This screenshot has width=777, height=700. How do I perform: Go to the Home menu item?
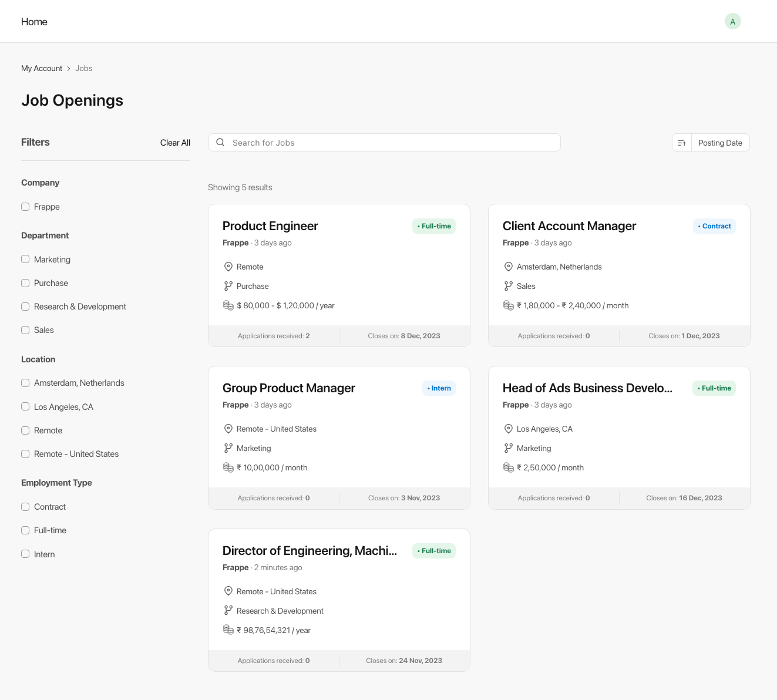[34, 22]
